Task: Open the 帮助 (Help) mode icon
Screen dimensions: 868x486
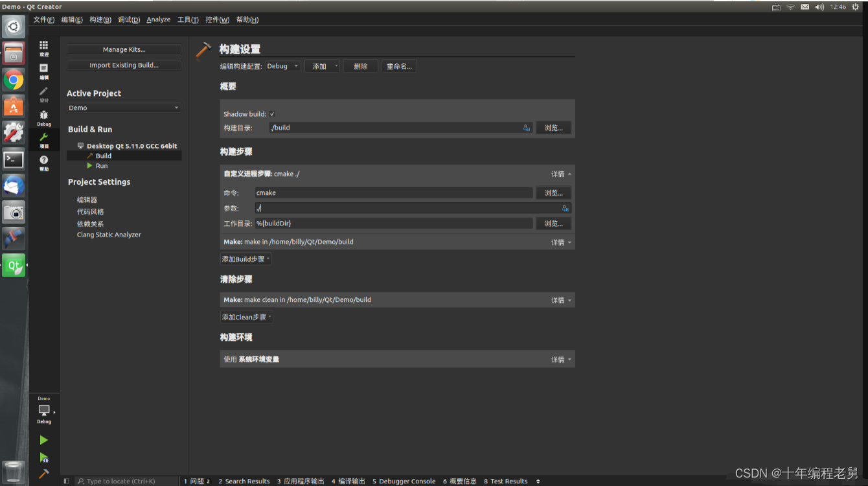Action: [x=43, y=159]
